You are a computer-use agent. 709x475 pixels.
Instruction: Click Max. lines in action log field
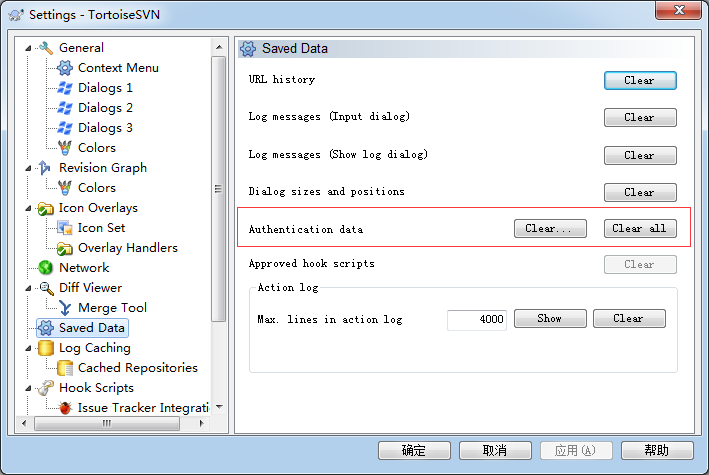[477, 320]
